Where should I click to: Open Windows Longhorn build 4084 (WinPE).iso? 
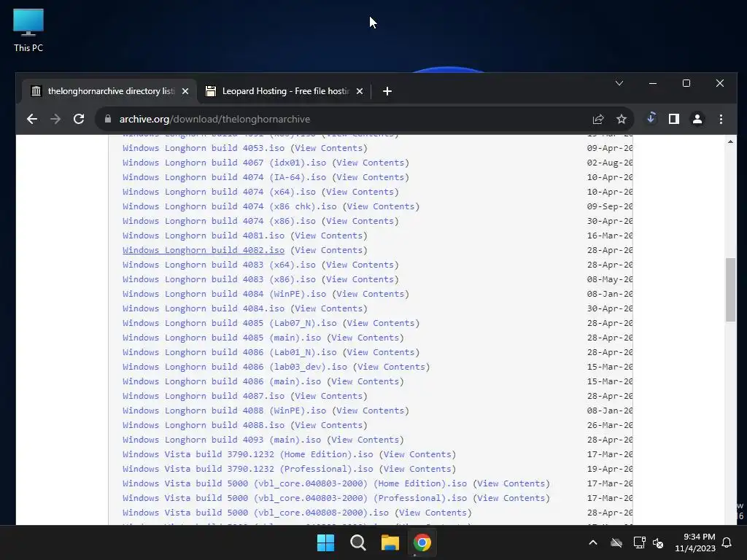(x=225, y=294)
